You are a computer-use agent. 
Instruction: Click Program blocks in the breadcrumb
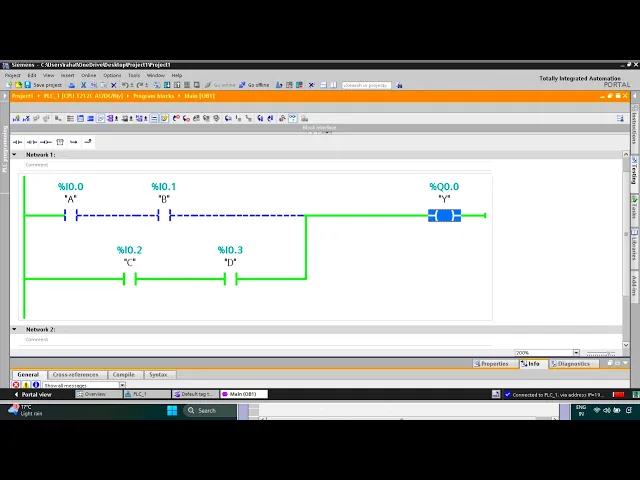click(153, 96)
